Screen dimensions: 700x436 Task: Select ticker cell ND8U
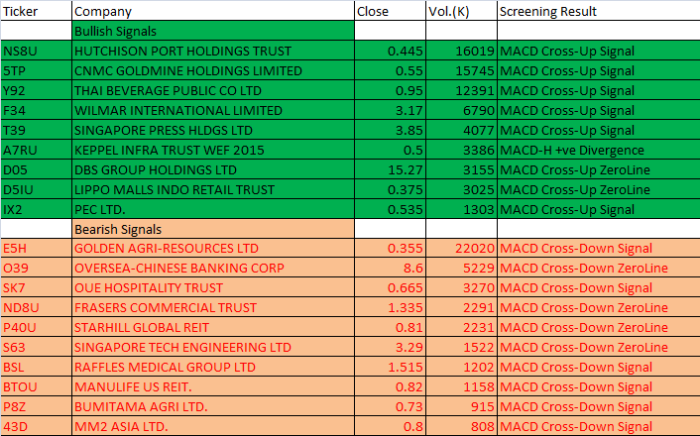[x=36, y=307]
